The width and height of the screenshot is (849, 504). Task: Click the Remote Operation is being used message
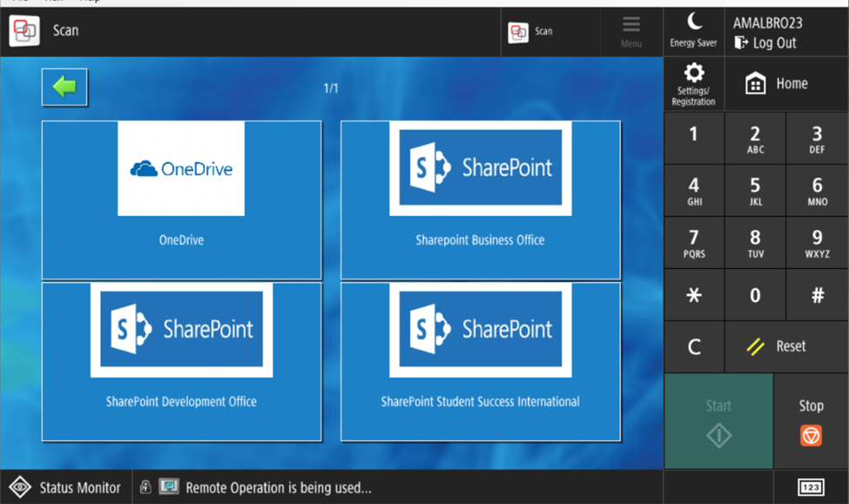pos(279,487)
